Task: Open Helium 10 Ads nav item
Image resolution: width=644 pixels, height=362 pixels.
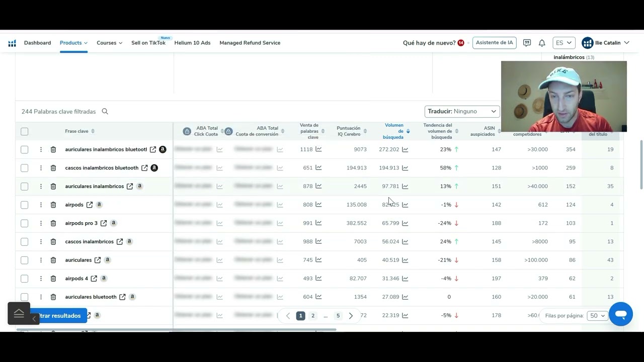Action: point(192,43)
